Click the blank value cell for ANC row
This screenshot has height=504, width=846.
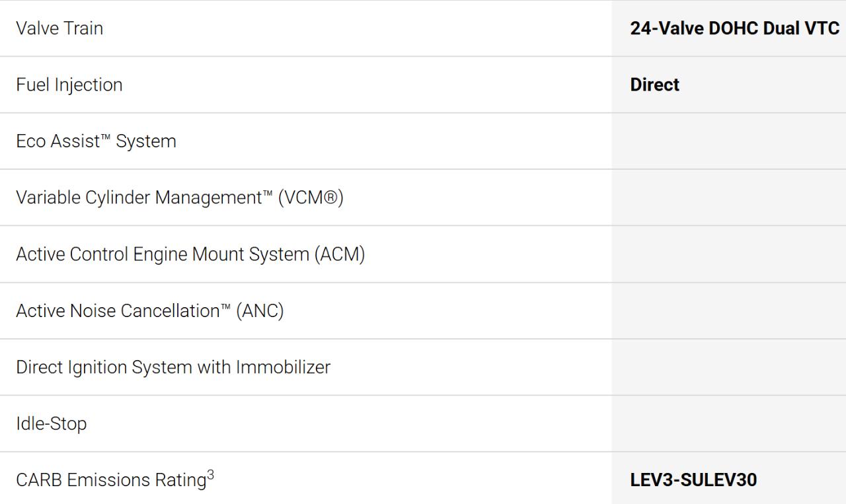[728, 311]
